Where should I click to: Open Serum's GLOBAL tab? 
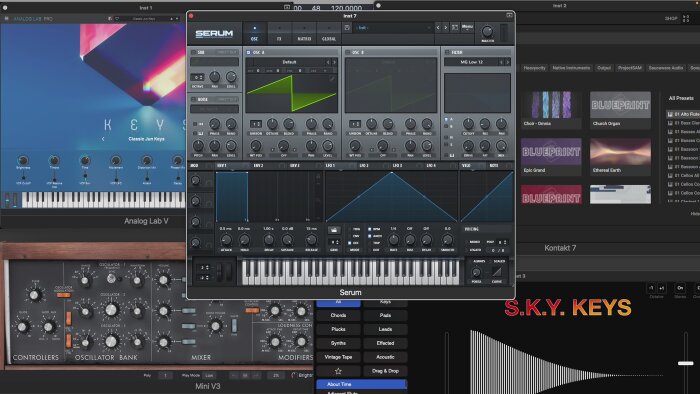(329, 33)
